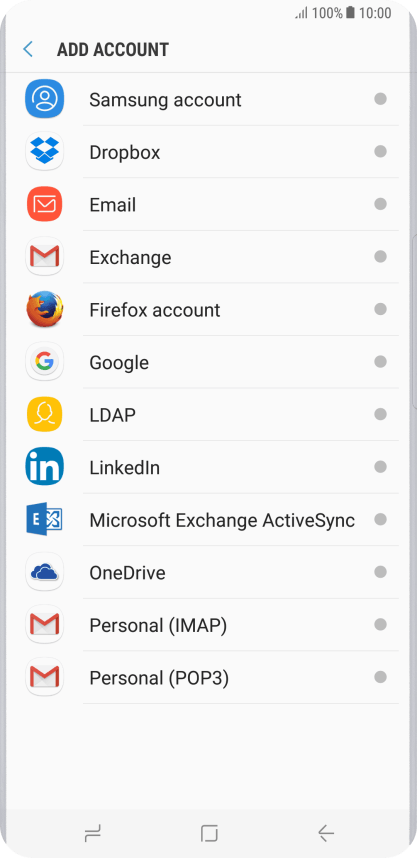The image size is (417, 858).
Task: Tap the Microsoft Exchange ActiveSync icon
Action: coord(44,519)
